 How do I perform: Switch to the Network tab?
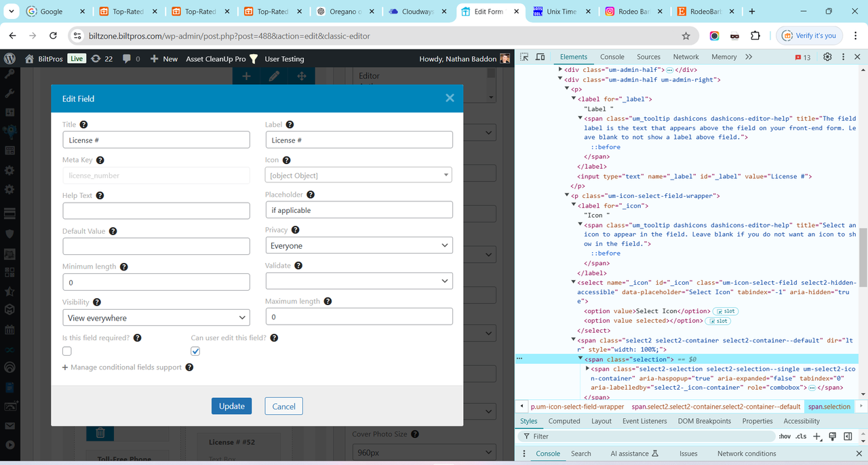pos(686,57)
